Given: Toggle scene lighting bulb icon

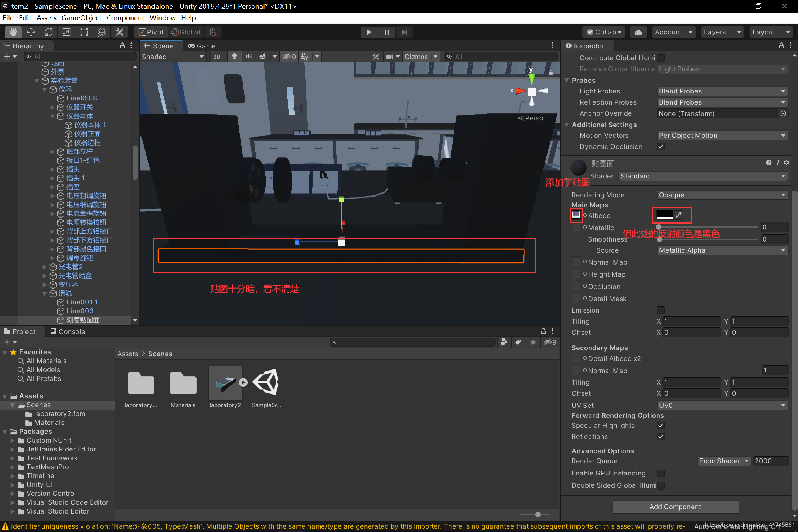Looking at the screenshot, I should (234, 57).
